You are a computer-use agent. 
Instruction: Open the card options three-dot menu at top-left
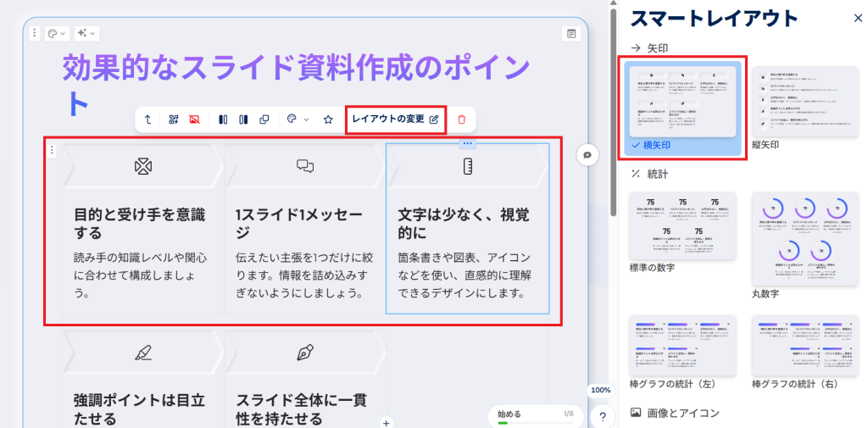34,34
